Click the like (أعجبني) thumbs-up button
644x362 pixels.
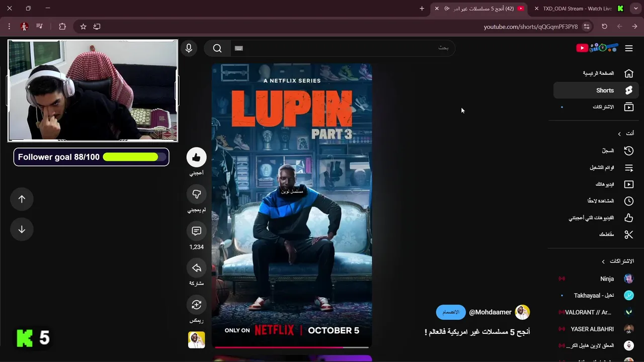(197, 157)
